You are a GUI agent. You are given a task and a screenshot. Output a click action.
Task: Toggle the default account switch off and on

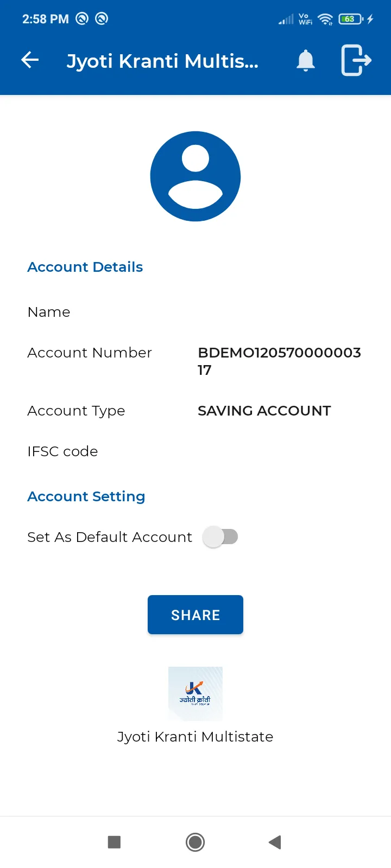[x=220, y=537]
